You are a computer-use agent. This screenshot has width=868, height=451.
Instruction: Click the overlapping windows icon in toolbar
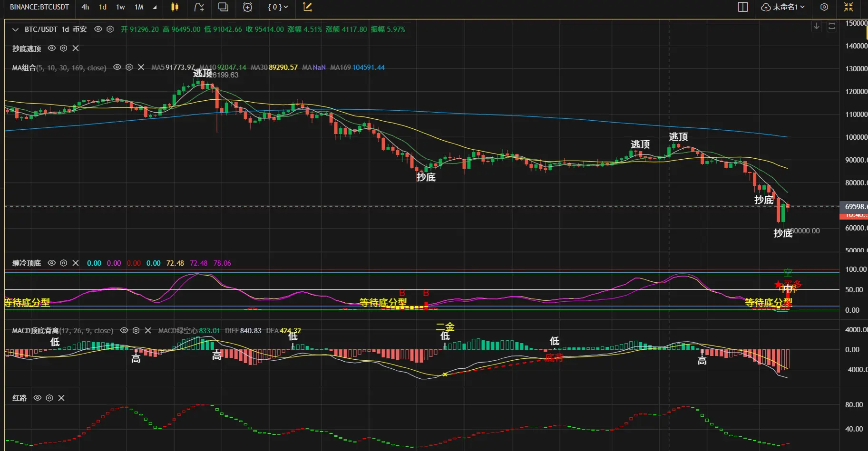[223, 7]
